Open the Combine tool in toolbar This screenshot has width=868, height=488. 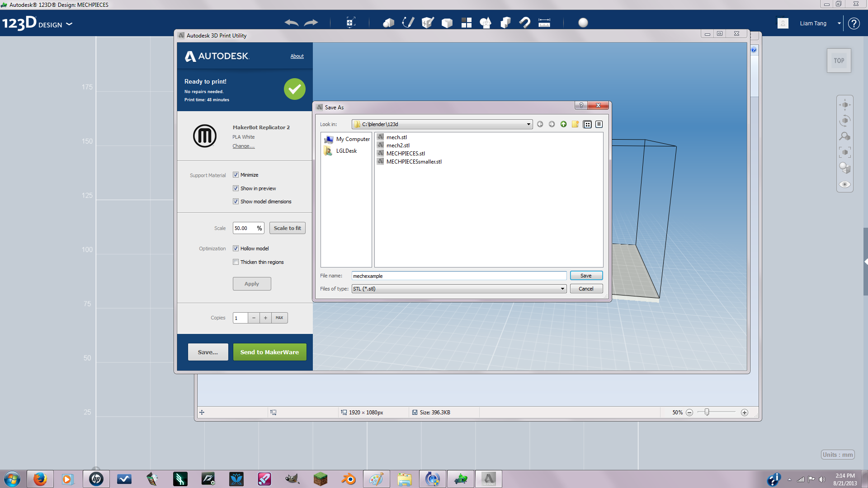505,23
